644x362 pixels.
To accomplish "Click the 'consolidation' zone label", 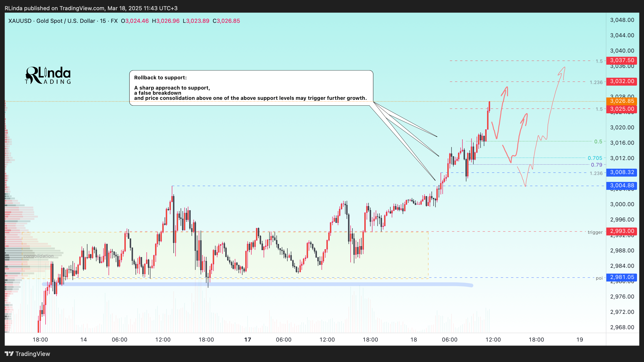I will tap(39, 256).
